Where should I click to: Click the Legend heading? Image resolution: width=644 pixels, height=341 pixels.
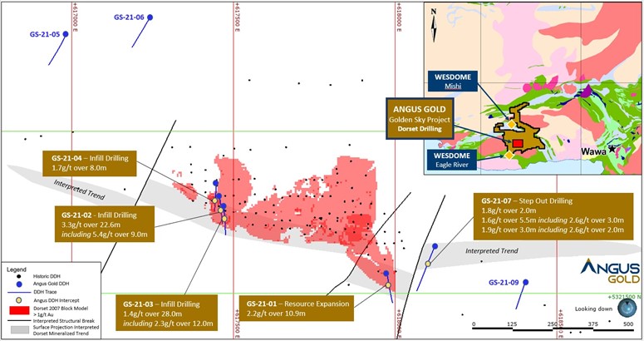coord(17,269)
